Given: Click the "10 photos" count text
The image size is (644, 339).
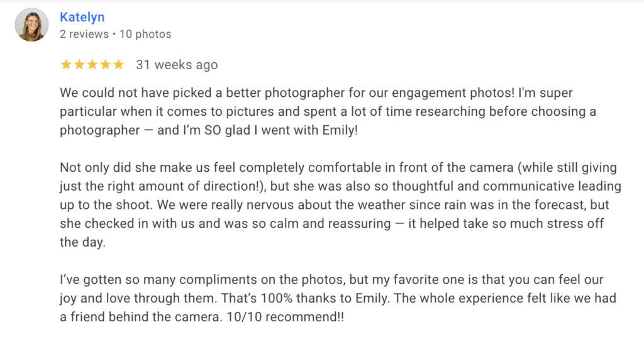Looking at the screenshot, I should point(145,34).
